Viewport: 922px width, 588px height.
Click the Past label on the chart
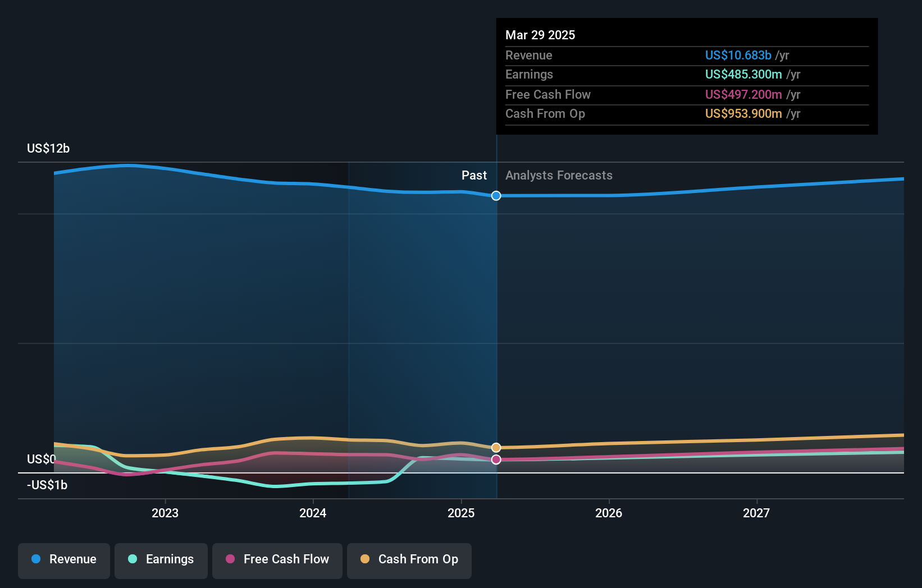click(474, 176)
